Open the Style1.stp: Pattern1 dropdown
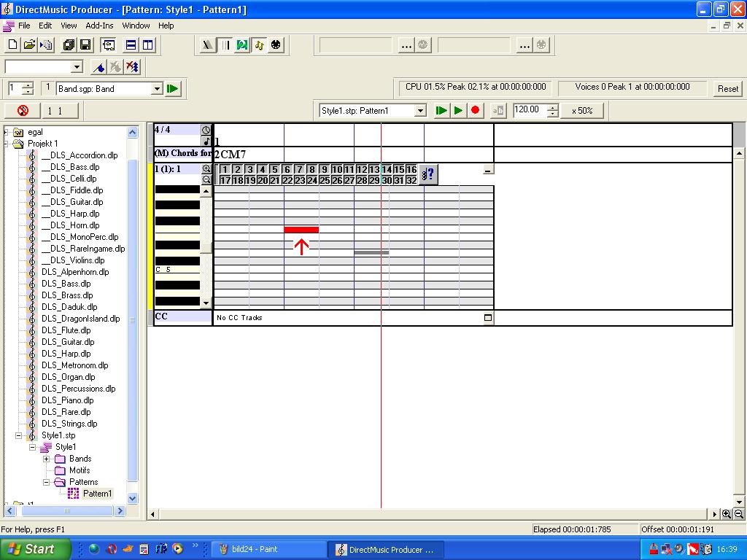747x560 pixels. (x=420, y=111)
